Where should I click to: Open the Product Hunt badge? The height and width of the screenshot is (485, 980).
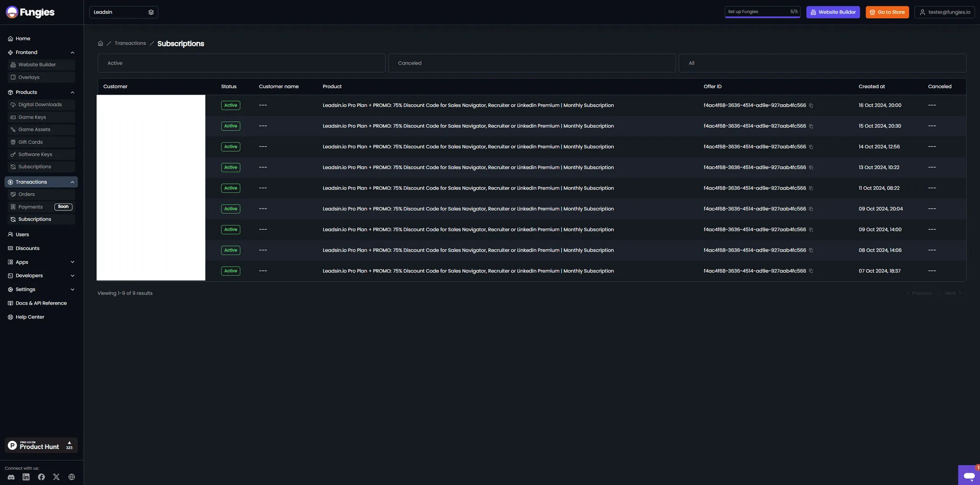tap(41, 445)
